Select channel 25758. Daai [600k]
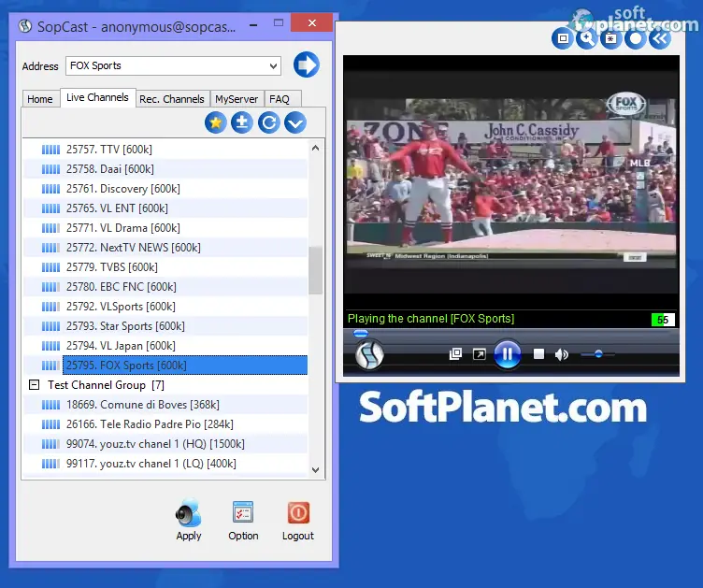 tap(165, 169)
